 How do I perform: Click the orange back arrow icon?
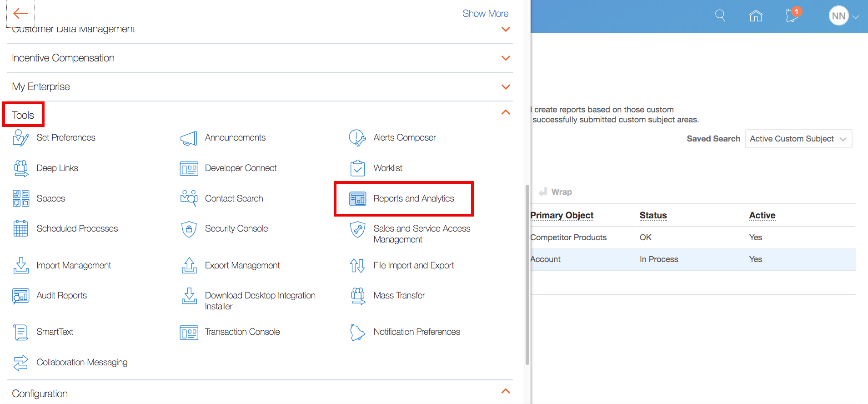[x=20, y=14]
